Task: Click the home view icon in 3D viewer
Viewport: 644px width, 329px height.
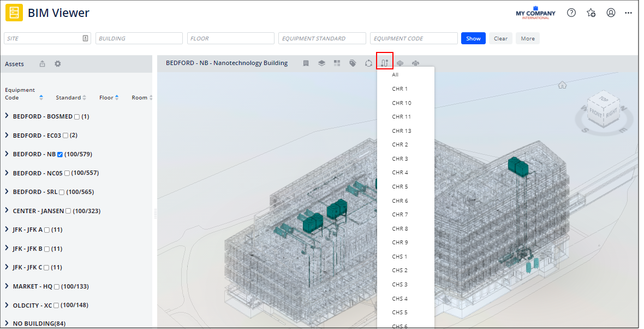Action: [562, 85]
